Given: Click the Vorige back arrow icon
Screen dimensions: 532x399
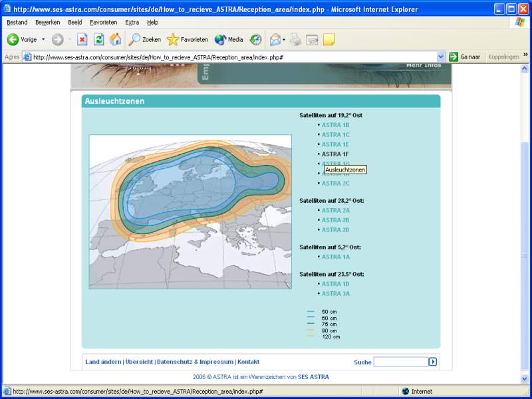Looking at the screenshot, I should click(13, 40).
